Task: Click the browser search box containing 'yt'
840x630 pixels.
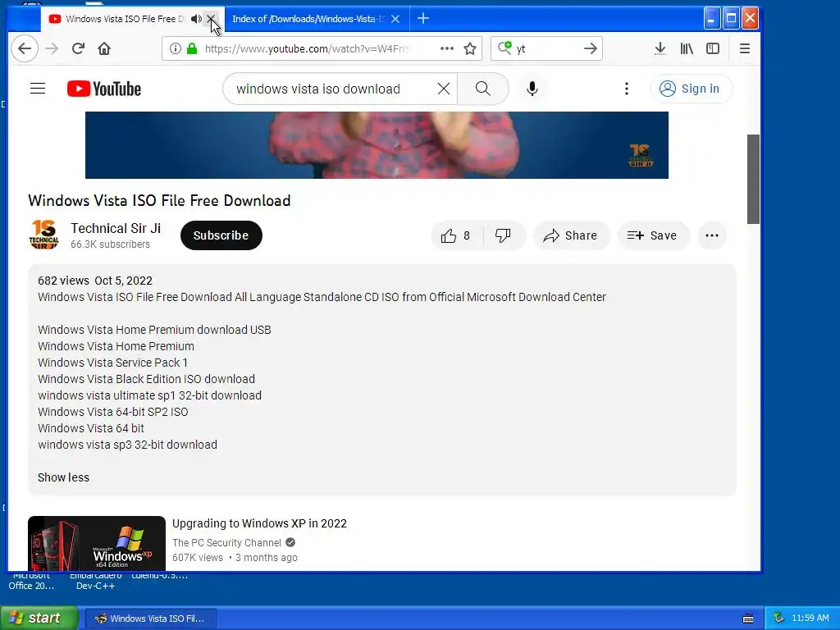Action: pyautogui.click(x=546, y=48)
